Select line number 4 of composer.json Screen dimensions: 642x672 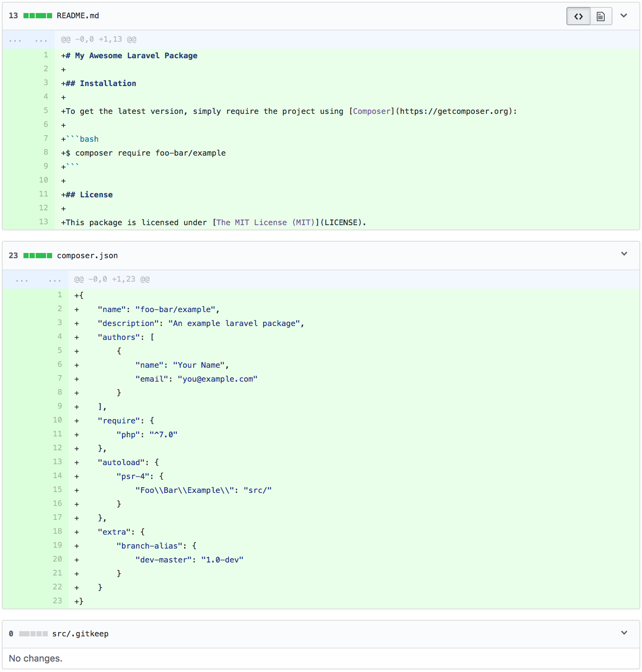coord(60,336)
